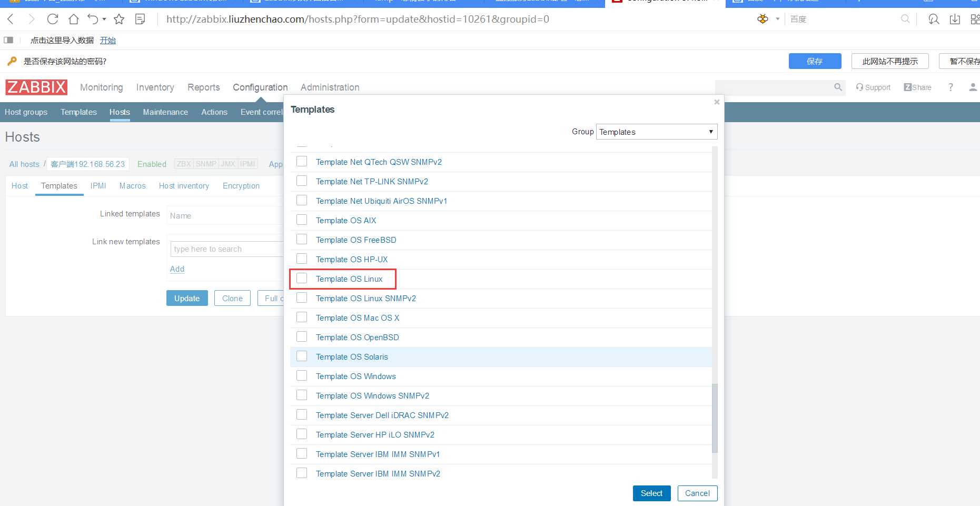980x506 pixels.
Task: Open the Group dropdown in Templates popup
Action: pos(657,132)
